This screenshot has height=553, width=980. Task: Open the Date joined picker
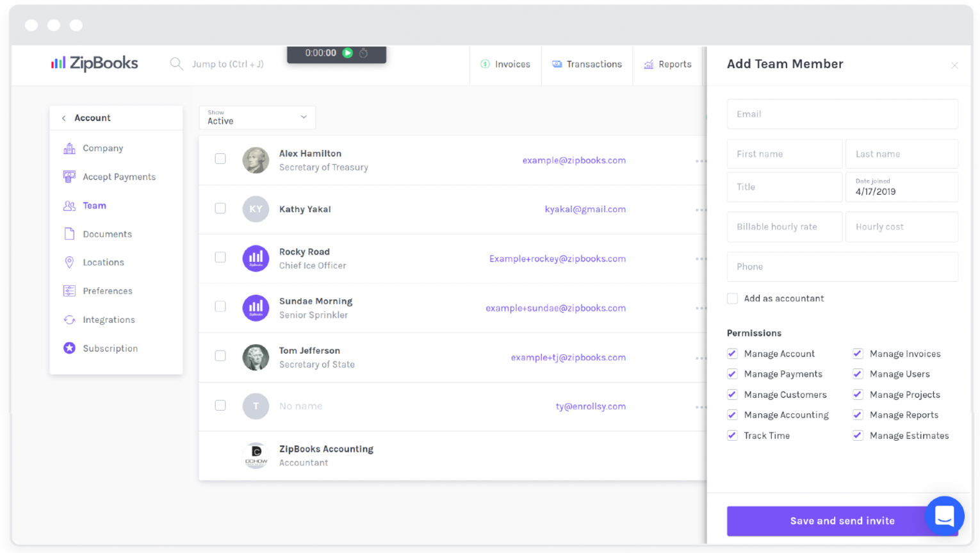pyautogui.click(x=902, y=187)
